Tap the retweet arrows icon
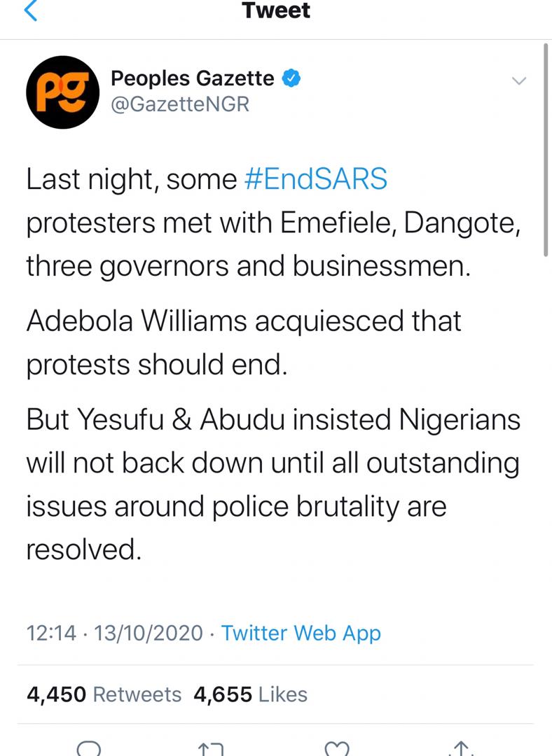The height and width of the screenshot is (756, 552). click(212, 748)
